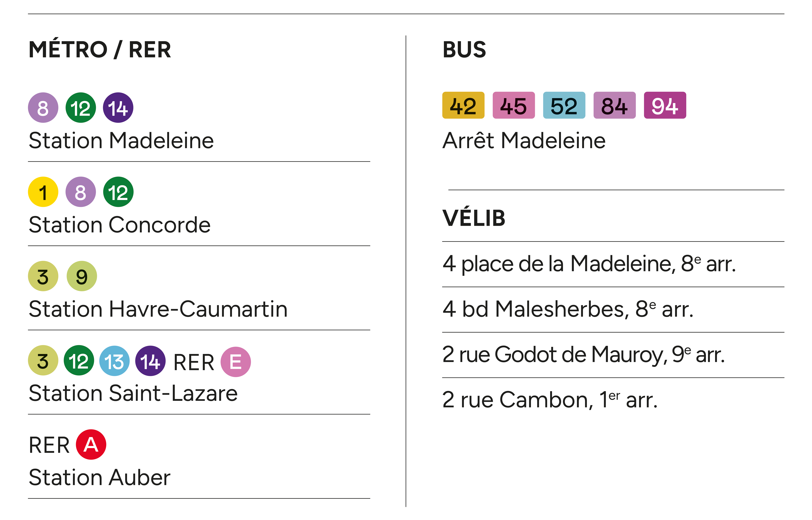Viewport: 812px width, 520px height.
Task: Select the magenta bus 94 badge
Action: point(665,105)
